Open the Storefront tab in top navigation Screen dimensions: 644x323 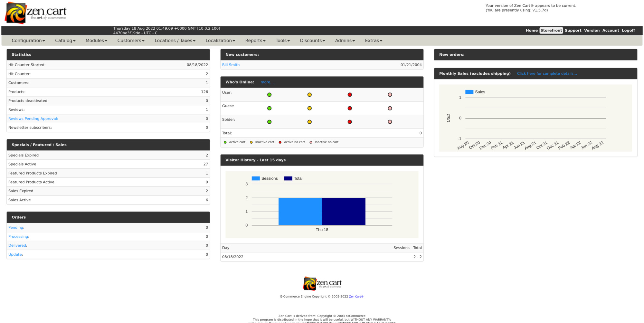(x=551, y=31)
